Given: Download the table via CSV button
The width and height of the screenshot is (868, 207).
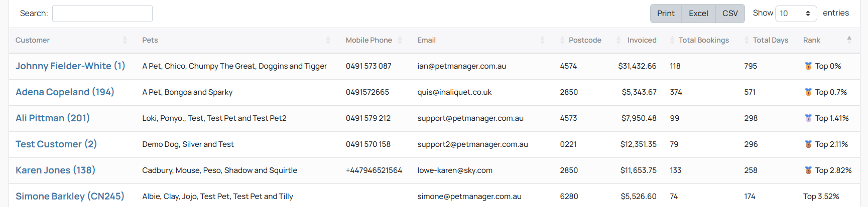Looking at the screenshot, I should coord(730,14).
